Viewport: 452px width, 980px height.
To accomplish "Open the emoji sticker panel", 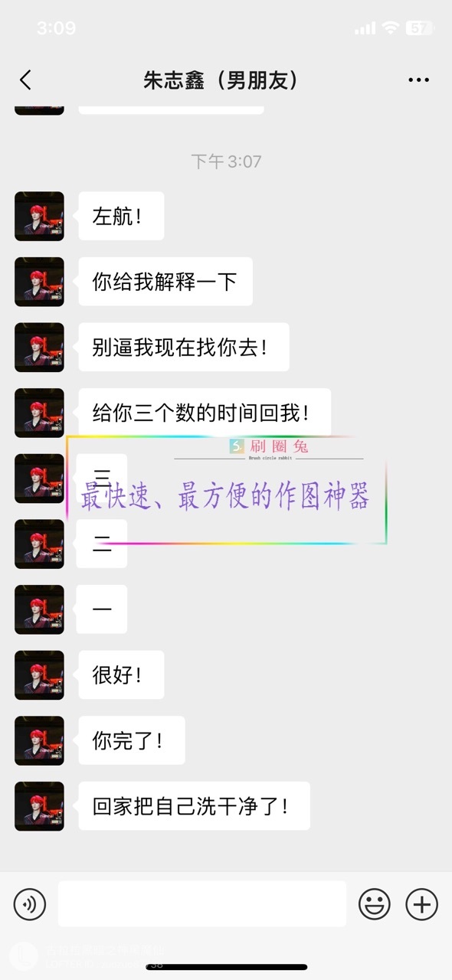I will click(x=375, y=904).
